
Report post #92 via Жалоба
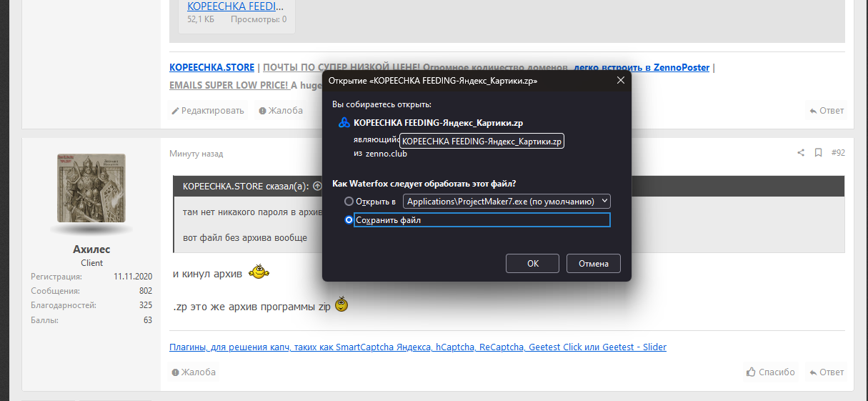click(194, 372)
